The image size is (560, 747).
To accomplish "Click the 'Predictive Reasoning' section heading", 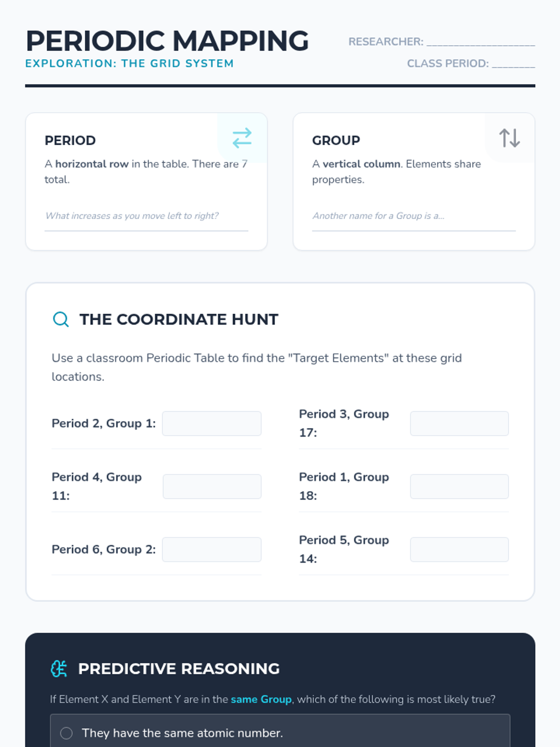I will click(x=179, y=669).
